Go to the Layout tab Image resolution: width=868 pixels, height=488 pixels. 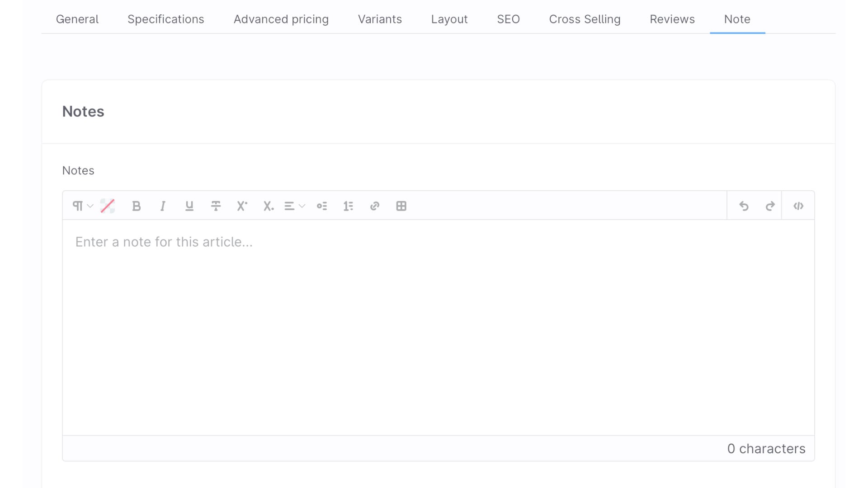click(449, 19)
